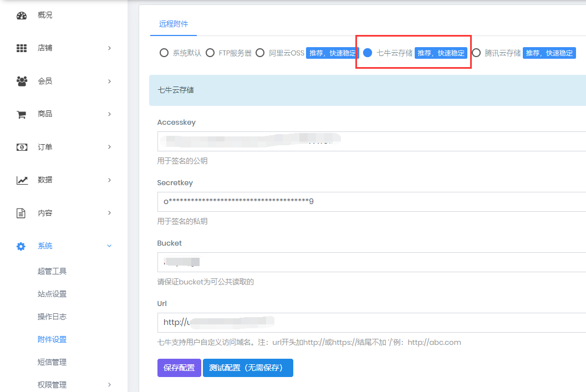Click the 用于签名的公钥 hint text
The image size is (586, 392).
pyautogui.click(x=182, y=161)
